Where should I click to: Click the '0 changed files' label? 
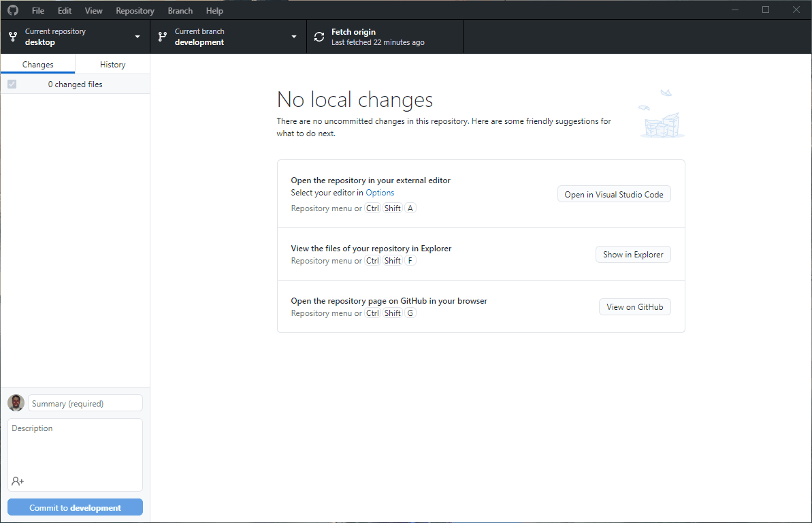[75, 84]
